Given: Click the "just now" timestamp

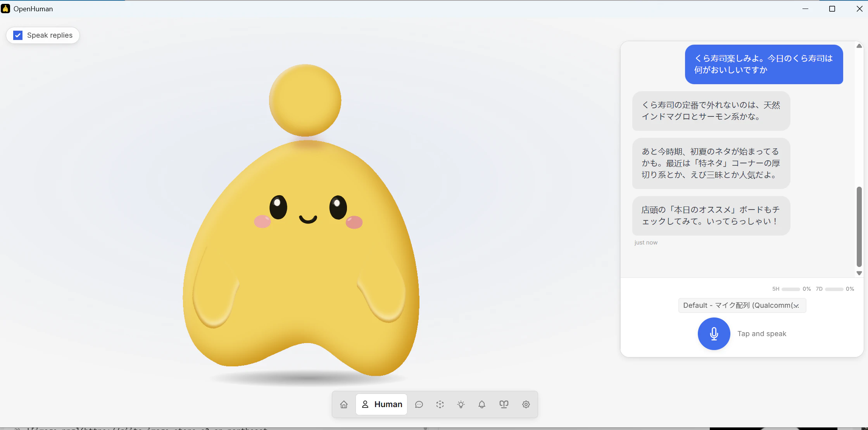Looking at the screenshot, I should coord(646,243).
